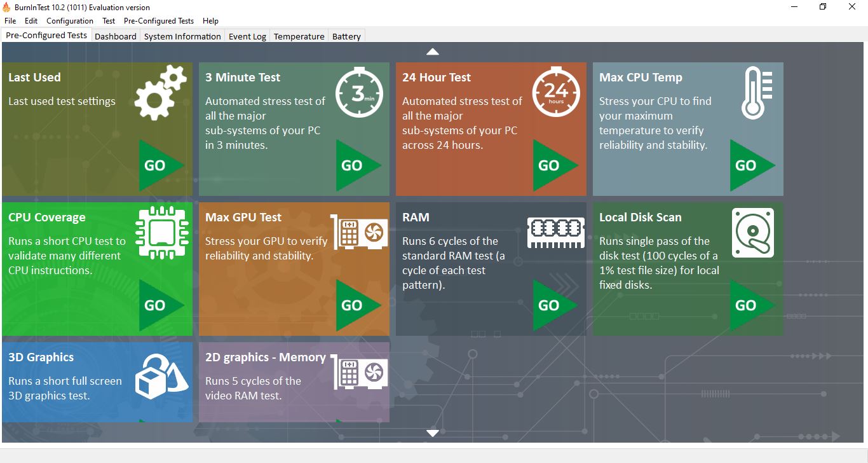Click the 24 Hour Test title
Viewport: 868px width, 463px height.
click(x=437, y=78)
